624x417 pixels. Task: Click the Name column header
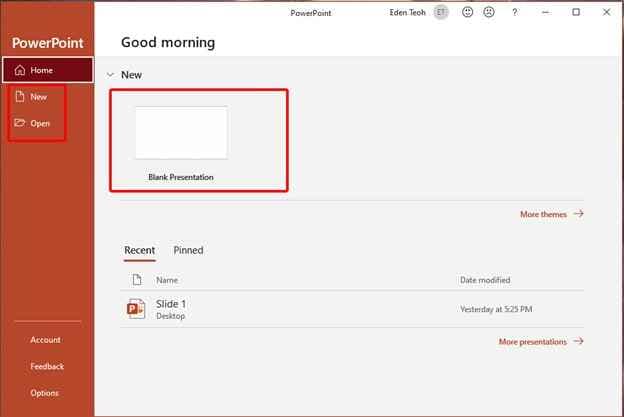pyautogui.click(x=167, y=280)
